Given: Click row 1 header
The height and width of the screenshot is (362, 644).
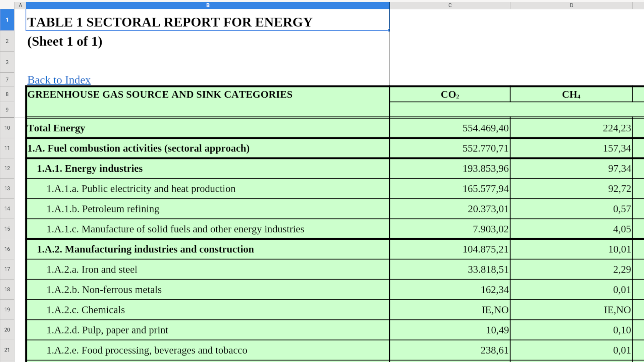Looking at the screenshot, I should pos(7,20).
